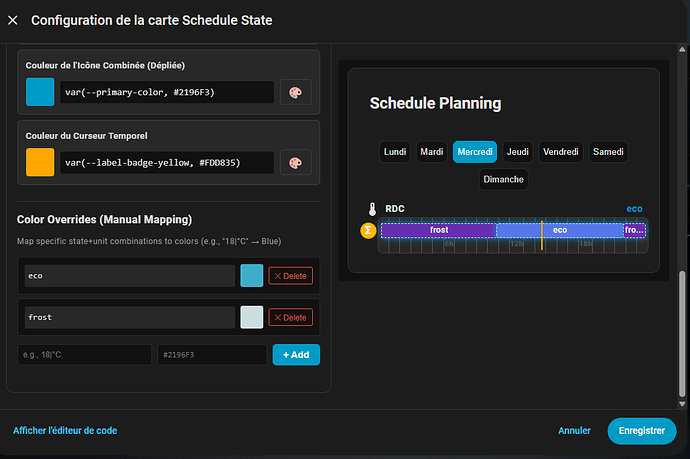Image resolution: width=690 pixels, height=459 pixels.
Task: Open Afficher l'éditeur de code
Action: 65,431
